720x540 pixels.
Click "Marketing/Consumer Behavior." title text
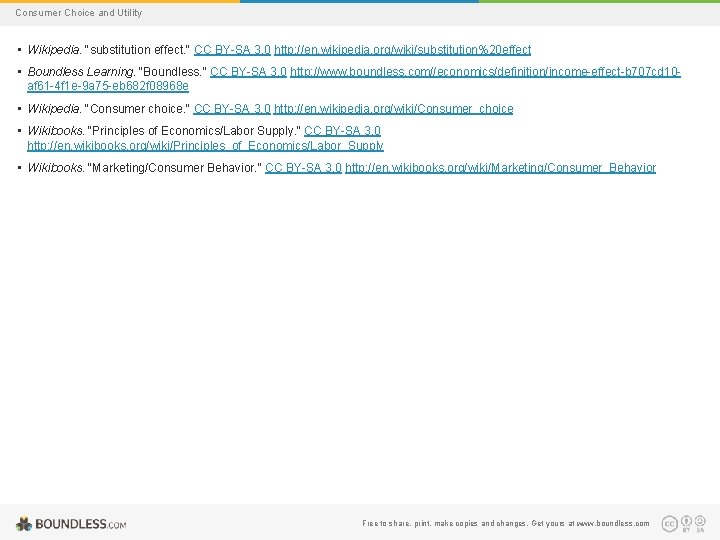(x=174, y=168)
